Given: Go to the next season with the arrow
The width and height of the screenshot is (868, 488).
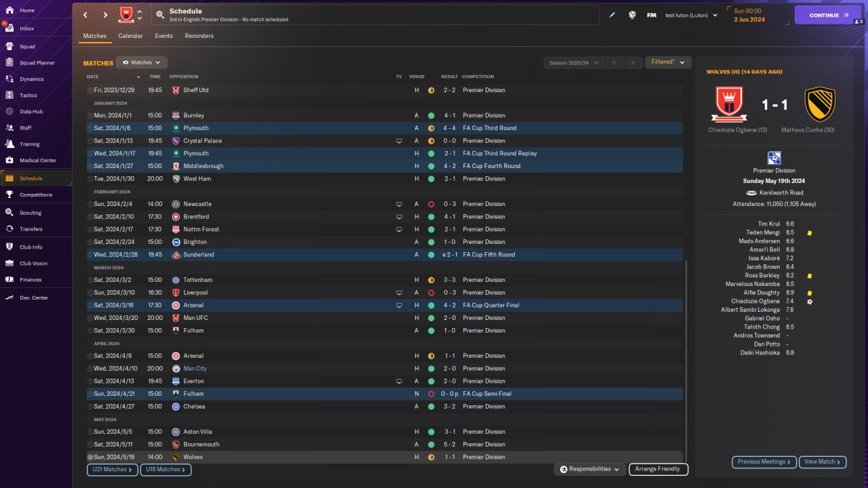Looking at the screenshot, I should pos(633,63).
